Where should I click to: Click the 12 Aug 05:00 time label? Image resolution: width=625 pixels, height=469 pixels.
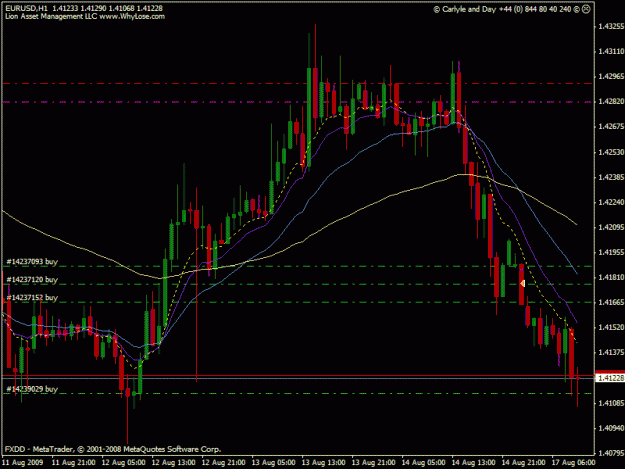pyautogui.click(x=124, y=463)
